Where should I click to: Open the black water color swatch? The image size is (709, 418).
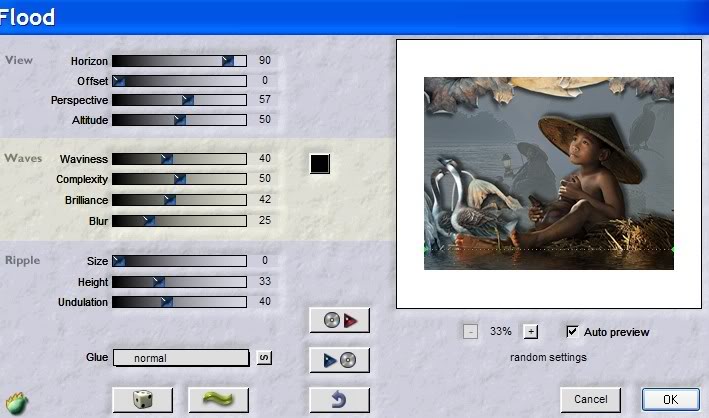(319, 163)
